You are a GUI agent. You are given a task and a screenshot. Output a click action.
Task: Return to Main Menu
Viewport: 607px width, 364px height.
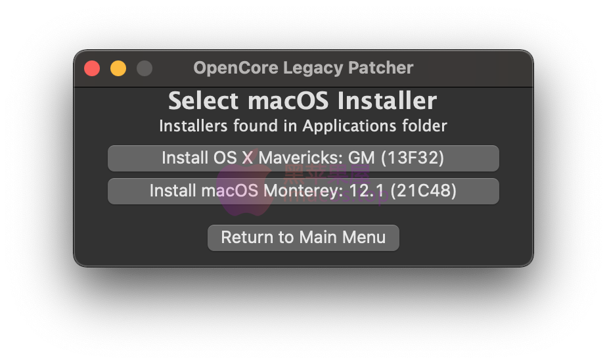click(303, 238)
